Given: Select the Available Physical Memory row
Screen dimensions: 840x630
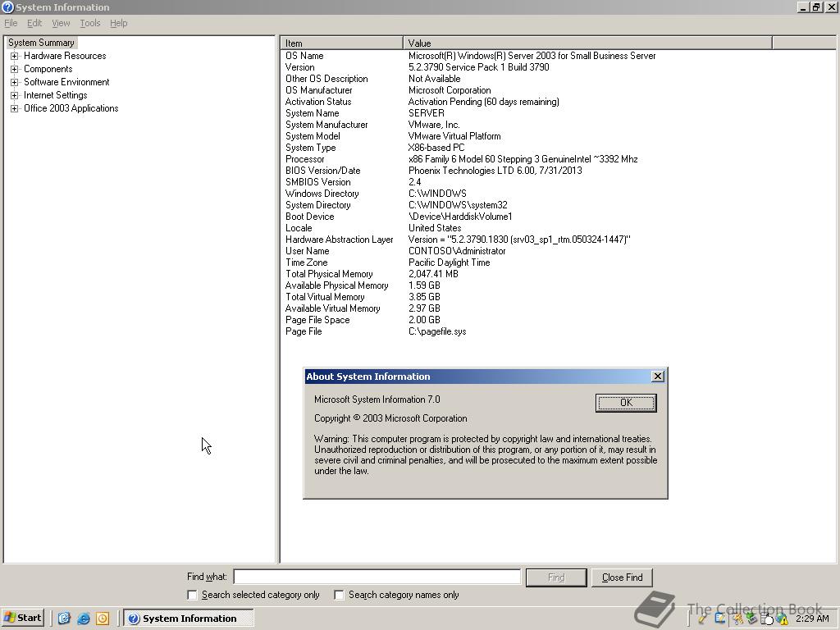Looking at the screenshot, I should click(x=363, y=285).
